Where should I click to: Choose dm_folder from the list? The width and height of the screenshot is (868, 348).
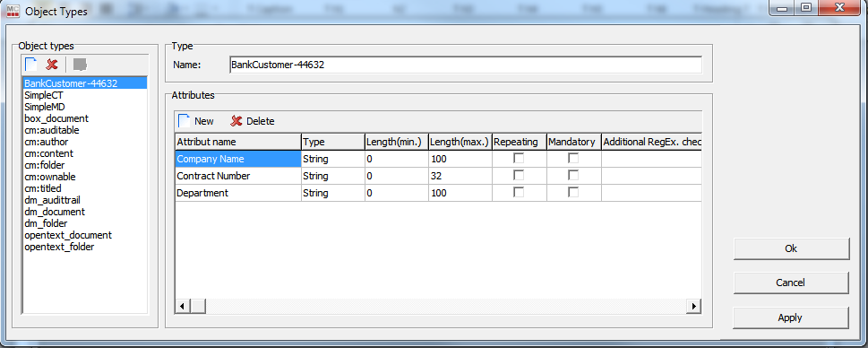click(46, 223)
